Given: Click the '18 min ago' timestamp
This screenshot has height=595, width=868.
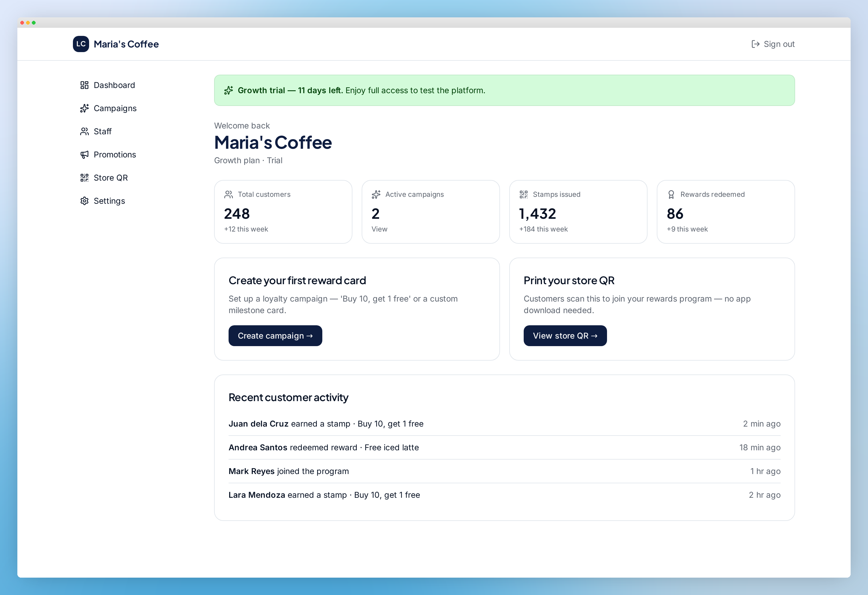Looking at the screenshot, I should pos(760,447).
